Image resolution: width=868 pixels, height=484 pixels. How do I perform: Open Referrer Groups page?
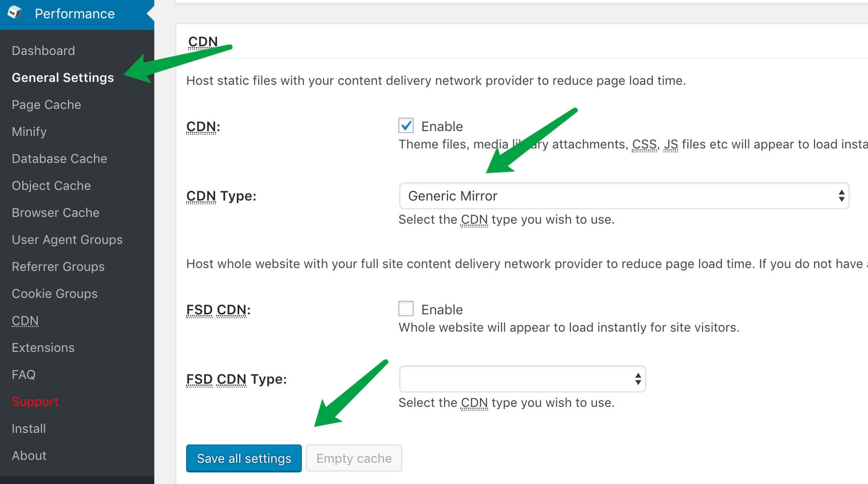tap(58, 267)
